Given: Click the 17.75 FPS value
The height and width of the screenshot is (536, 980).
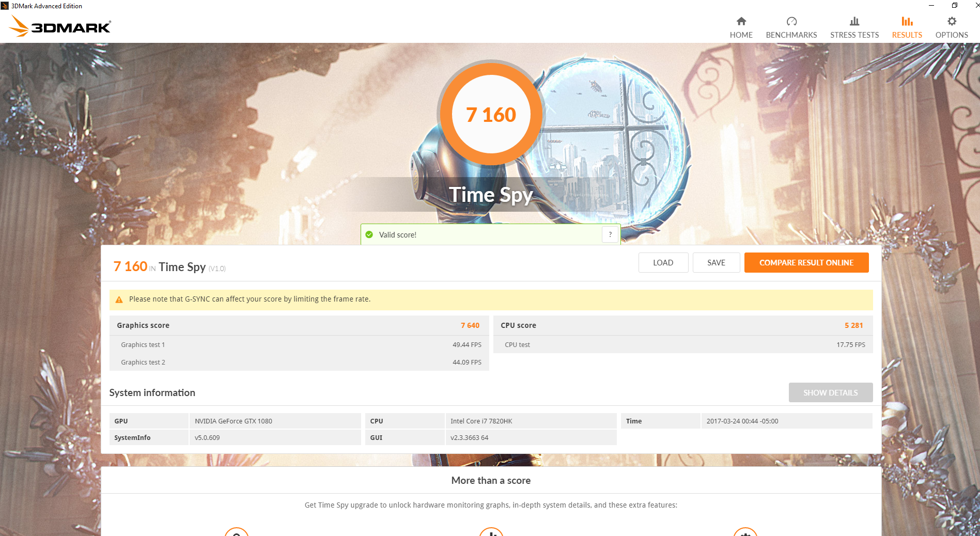Looking at the screenshot, I should point(851,344).
